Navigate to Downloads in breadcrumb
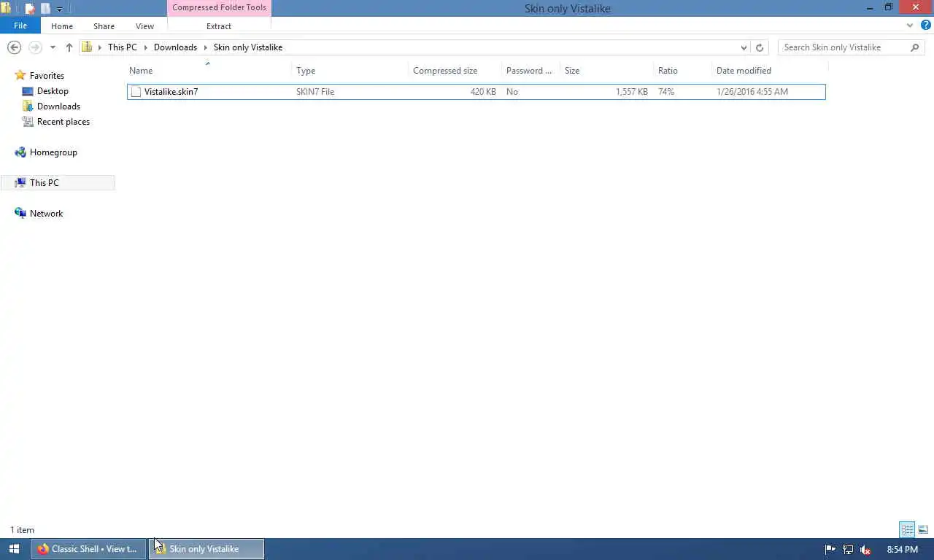Image resolution: width=934 pixels, height=560 pixels. click(175, 47)
